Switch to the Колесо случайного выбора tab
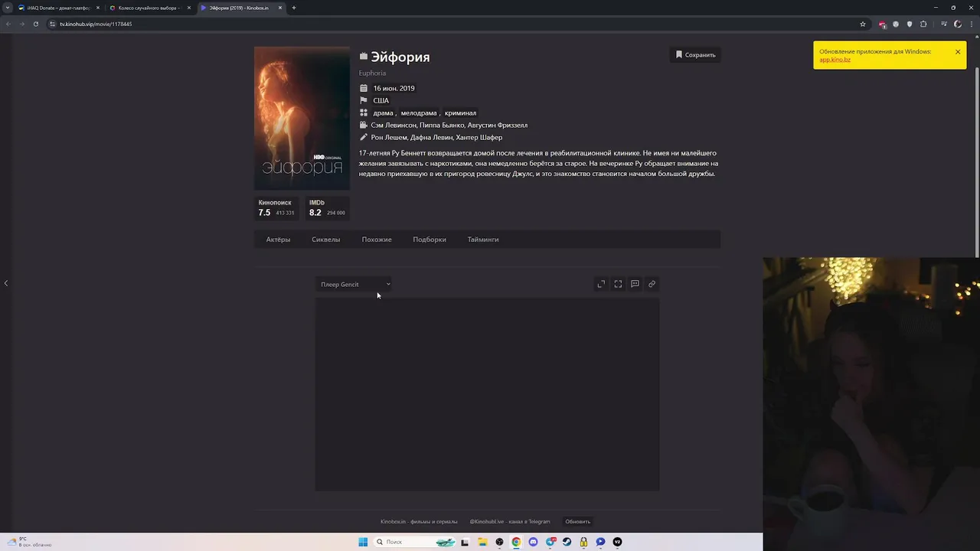 149,8
